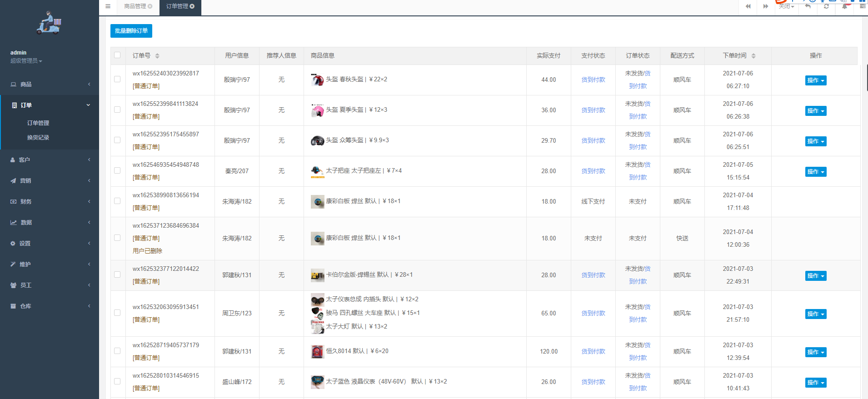Click the 用户已删除 label

pos(147,251)
